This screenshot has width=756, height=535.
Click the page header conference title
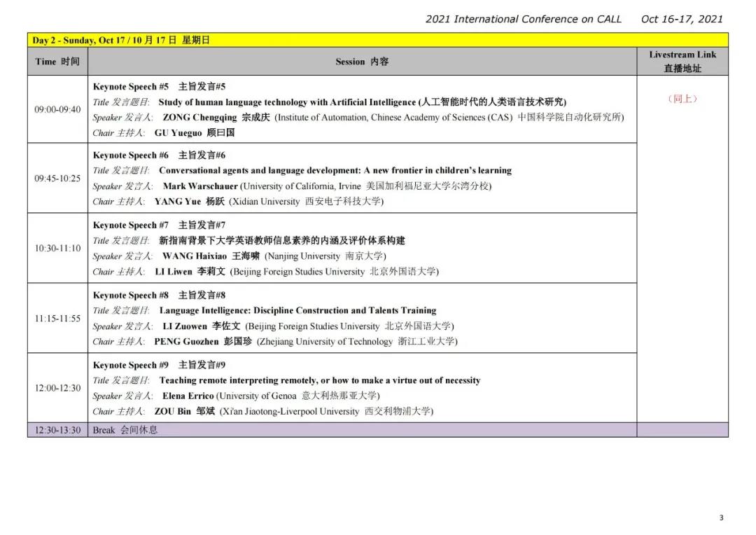point(523,19)
